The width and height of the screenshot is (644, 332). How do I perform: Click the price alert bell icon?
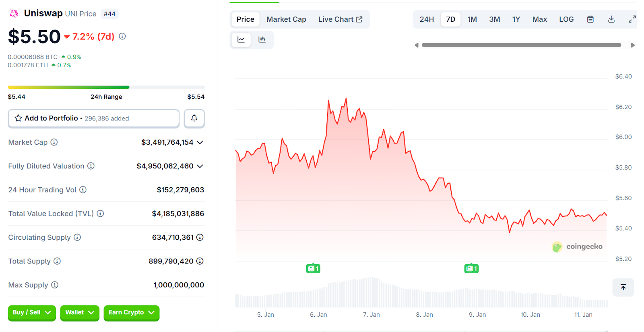(x=194, y=118)
